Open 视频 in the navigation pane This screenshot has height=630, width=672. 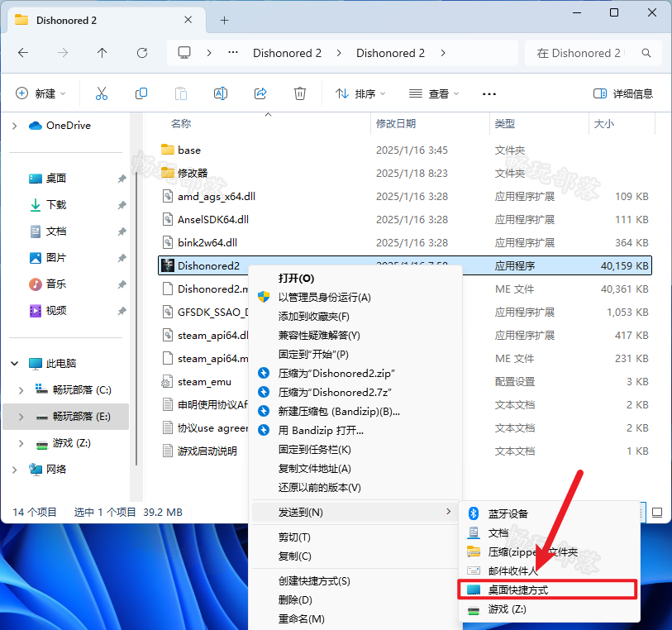56,310
